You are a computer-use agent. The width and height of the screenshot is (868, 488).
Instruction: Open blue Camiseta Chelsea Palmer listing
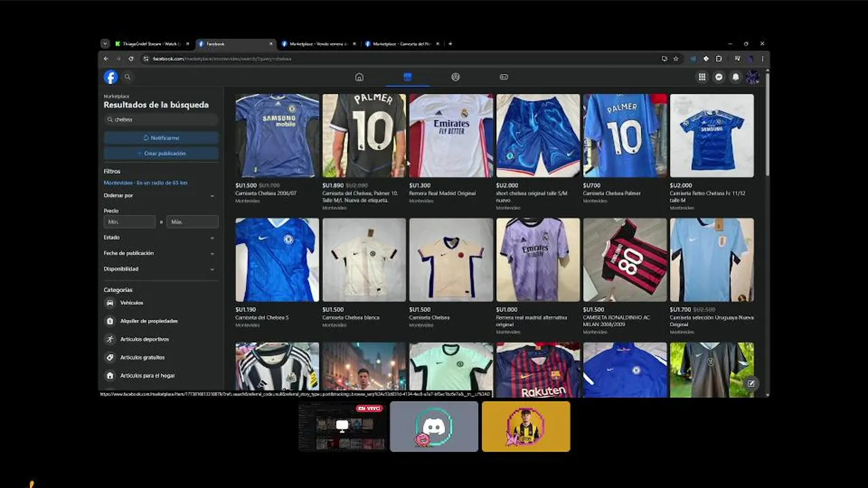[x=625, y=136]
